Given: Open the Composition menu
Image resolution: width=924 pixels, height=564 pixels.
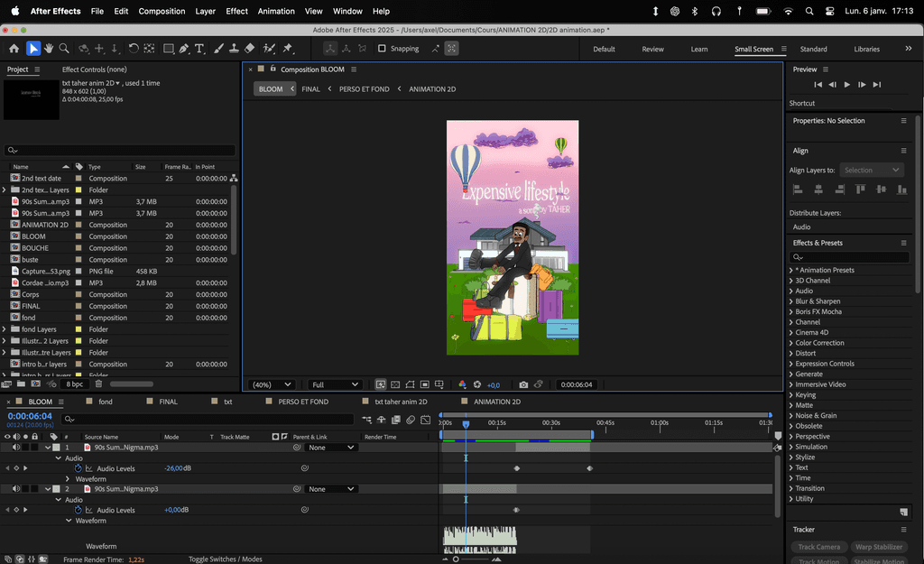Looking at the screenshot, I should pos(162,11).
